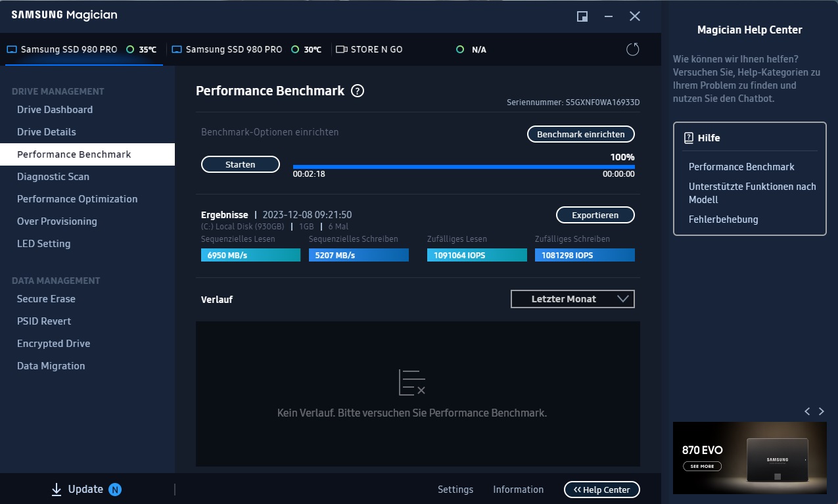Click the compact window mode icon
The height and width of the screenshot is (504, 838).
pos(582,16)
